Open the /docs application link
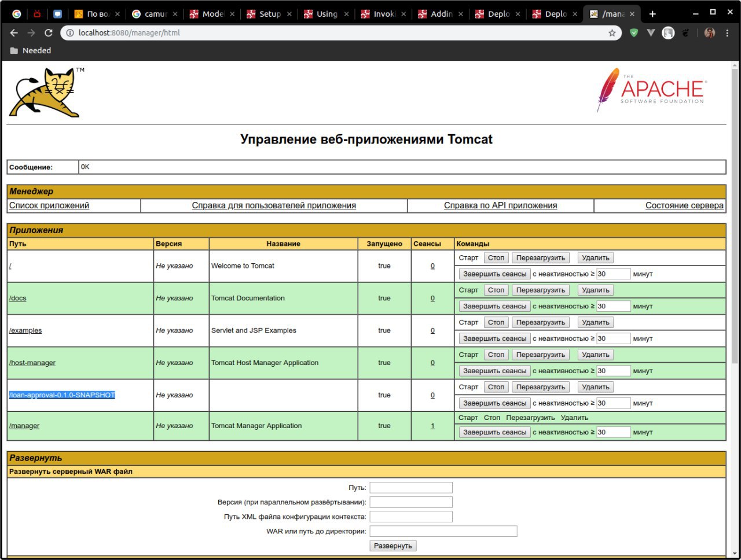This screenshot has width=741, height=560. coord(18,299)
